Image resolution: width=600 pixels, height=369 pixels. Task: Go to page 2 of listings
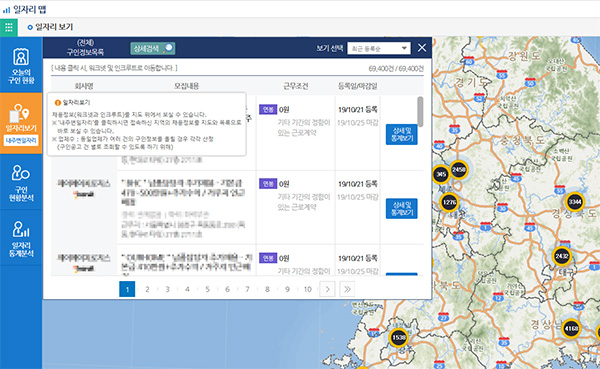tap(147, 289)
